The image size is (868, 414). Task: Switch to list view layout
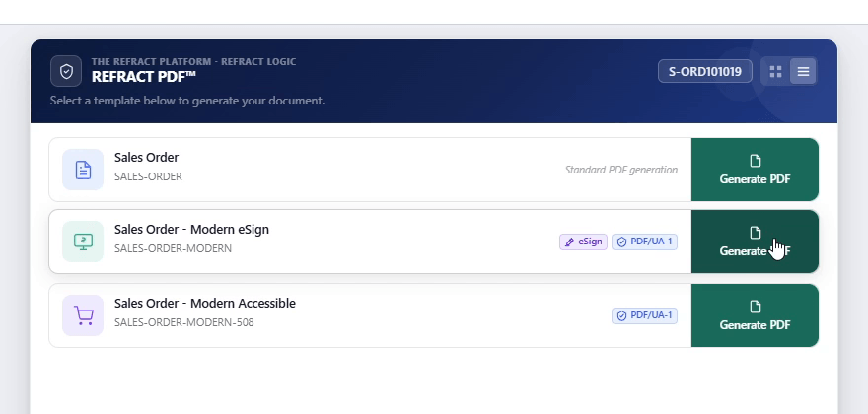pos(803,71)
